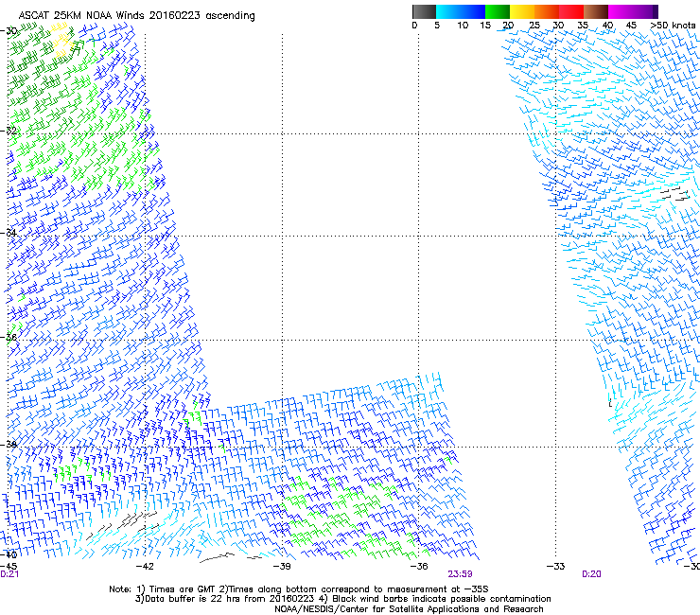Pick the brown 35-40 knots legend swatch
The image size is (700, 615).
click(596, 11)
